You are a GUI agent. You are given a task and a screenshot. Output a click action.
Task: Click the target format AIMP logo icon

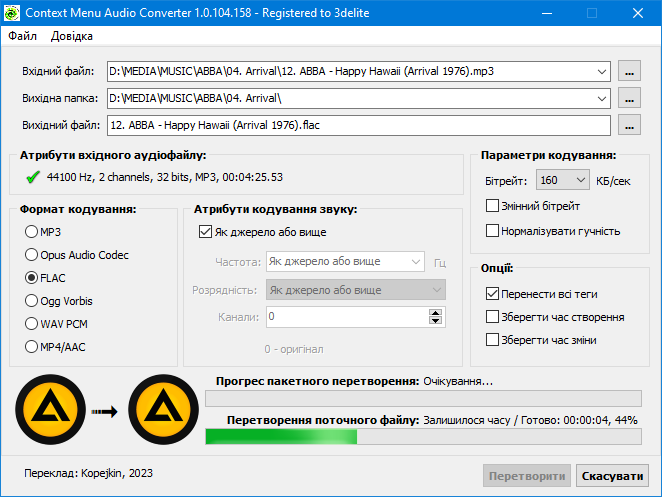[163, 409]
